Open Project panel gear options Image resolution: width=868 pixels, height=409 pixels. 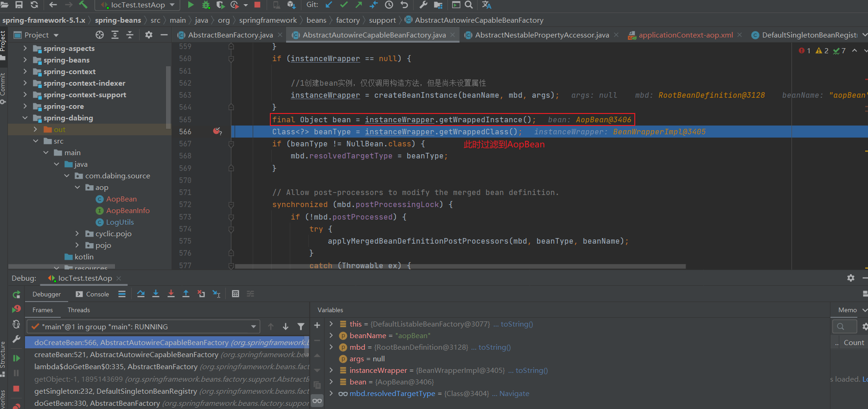click(149, 35)
